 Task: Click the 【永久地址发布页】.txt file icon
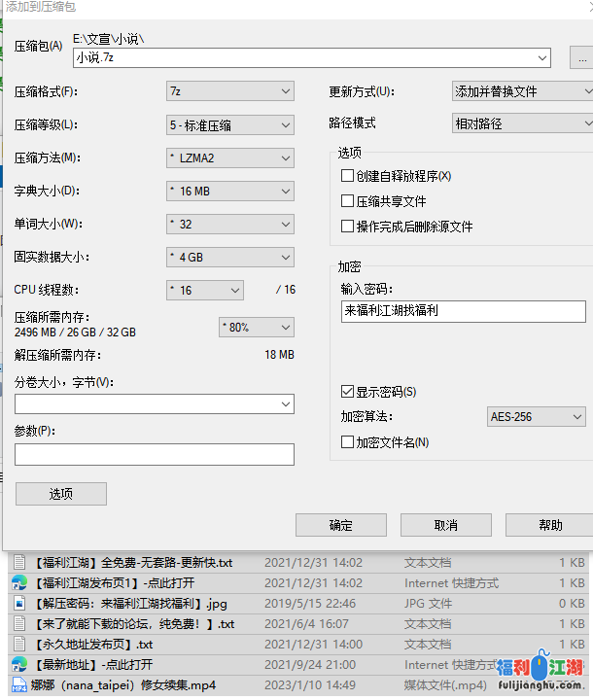click(18, 645)
